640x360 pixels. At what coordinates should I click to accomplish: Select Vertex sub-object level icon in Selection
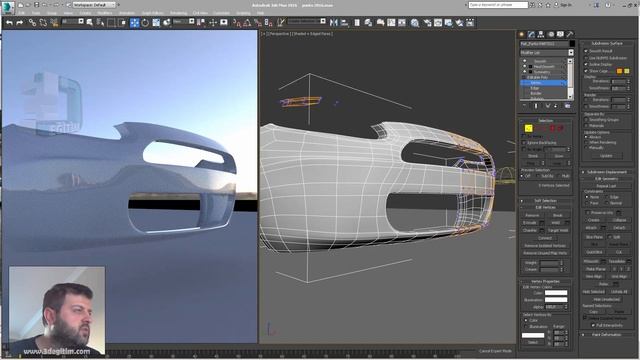point(528,128)
